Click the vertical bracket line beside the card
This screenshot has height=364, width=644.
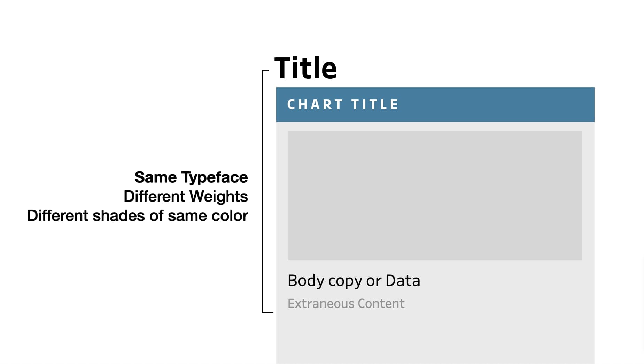[262, 192]
